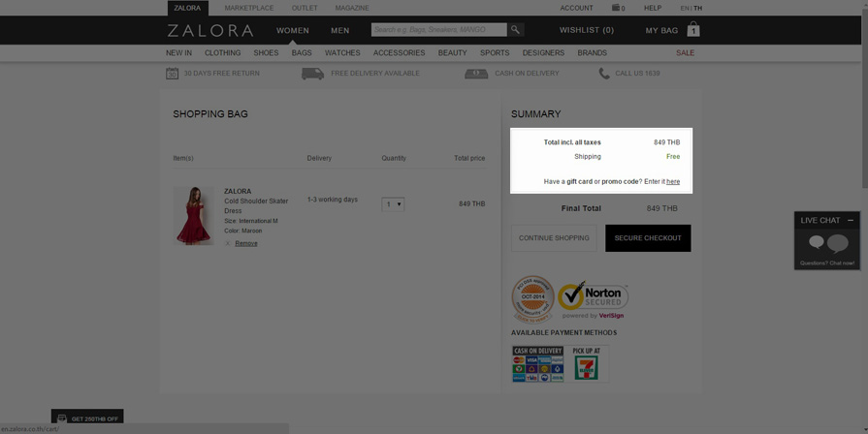Viewport: 868px width, 434px height.
Task: Click the Remove link for the dress
Action: (246, 243)
